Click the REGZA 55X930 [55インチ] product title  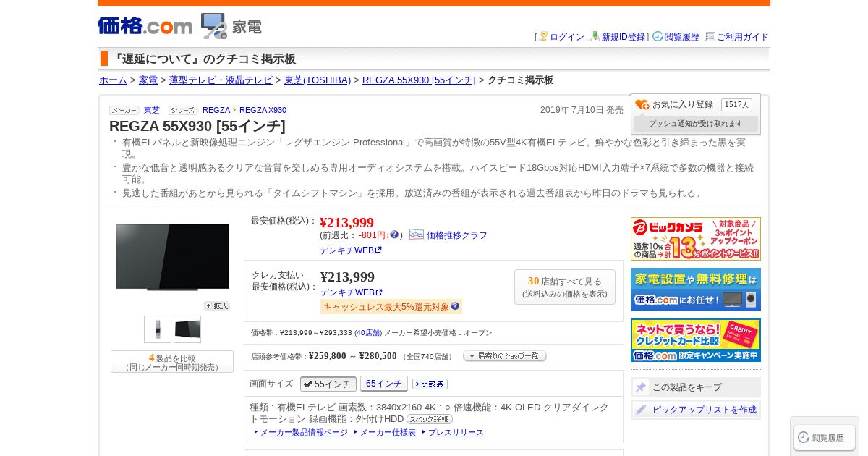197,126
